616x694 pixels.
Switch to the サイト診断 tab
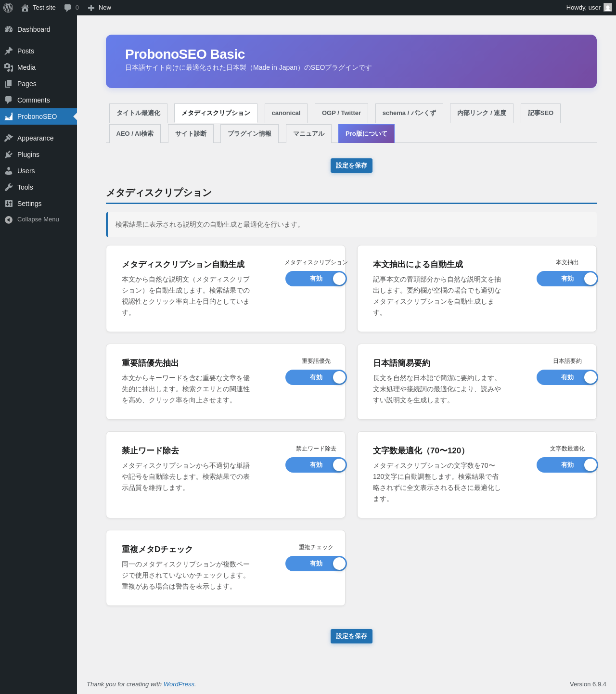pyautogui.click(x=191, y=134)
